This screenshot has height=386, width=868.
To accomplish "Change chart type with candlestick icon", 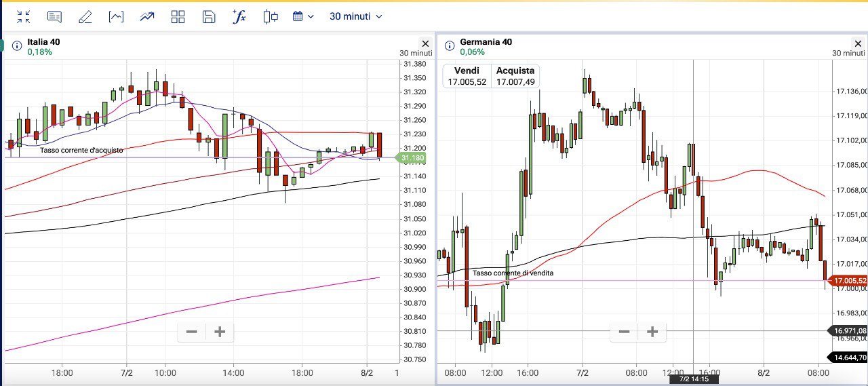I will click(271, 16).
